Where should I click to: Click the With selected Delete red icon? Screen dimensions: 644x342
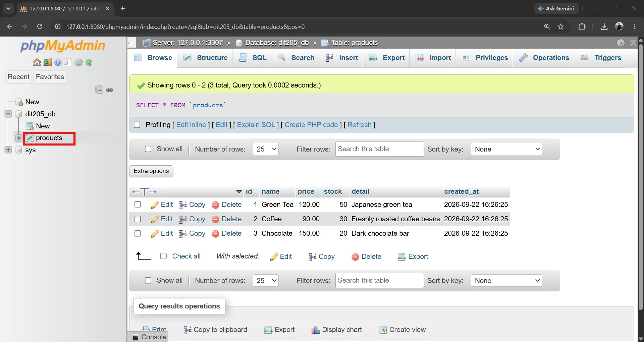[x=355, y=257]
